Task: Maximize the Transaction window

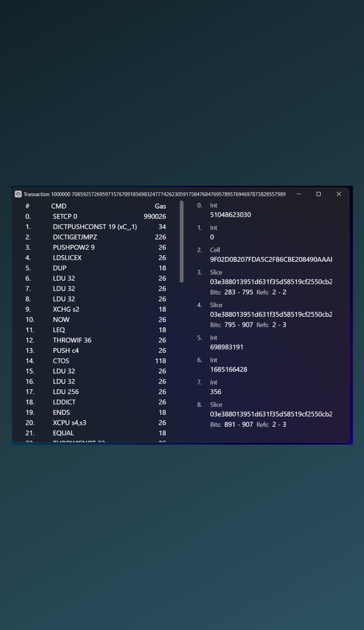Action: tap(318, 194)
